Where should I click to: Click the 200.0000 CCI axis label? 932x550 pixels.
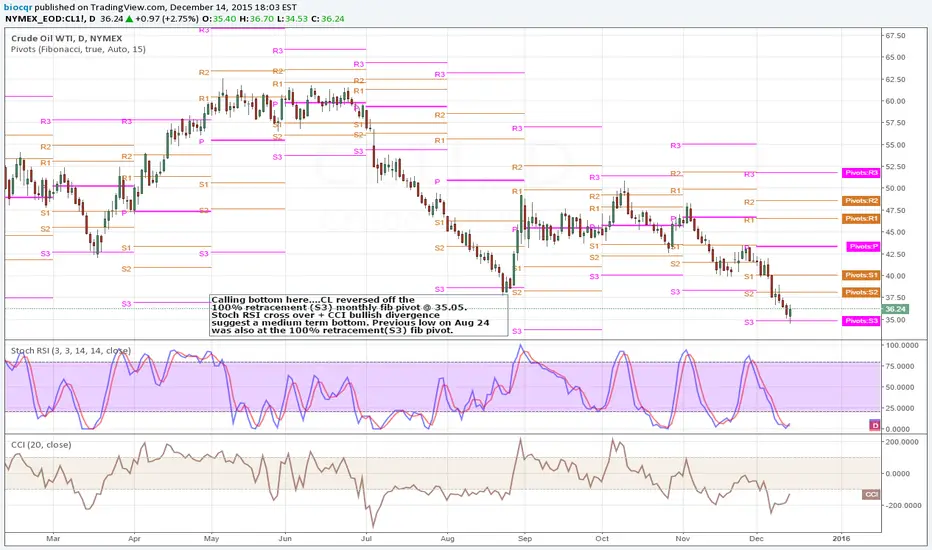click(902, 442)
